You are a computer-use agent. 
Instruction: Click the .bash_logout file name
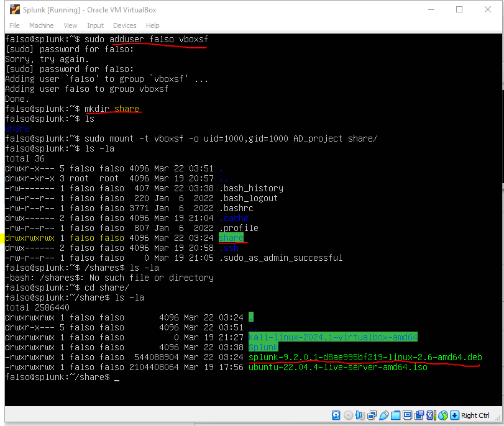click(x=249, y=198)
